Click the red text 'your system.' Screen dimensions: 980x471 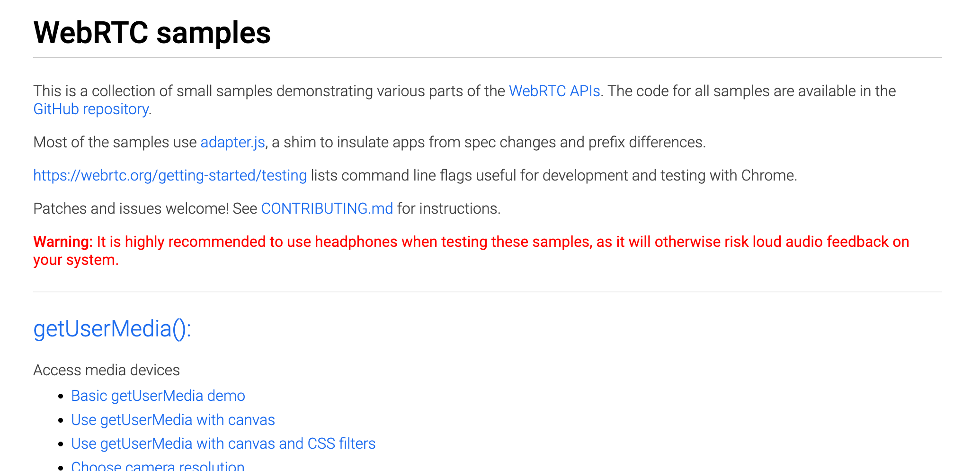click(x=76, y=260)
